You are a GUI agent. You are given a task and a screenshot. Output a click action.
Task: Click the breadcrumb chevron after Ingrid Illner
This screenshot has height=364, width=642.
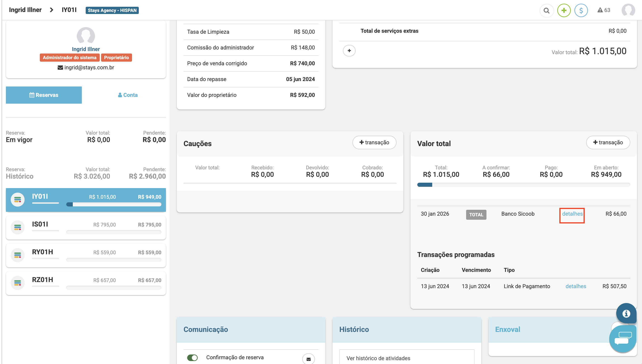(x=52, y=10)
